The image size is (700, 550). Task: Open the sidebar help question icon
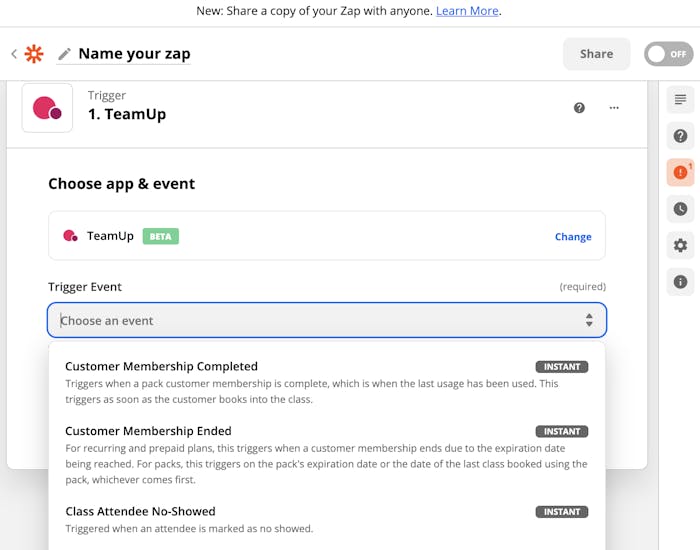[681, 136]
